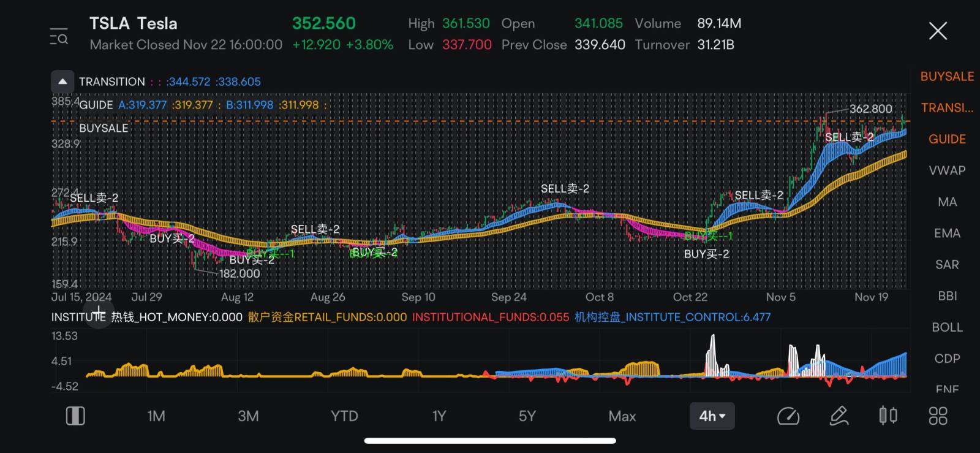The image size is (980, 453).
Task: Click the INSTITUTIONAL_FUNDS:0.055 legend value
Action: tap(491, 317)
